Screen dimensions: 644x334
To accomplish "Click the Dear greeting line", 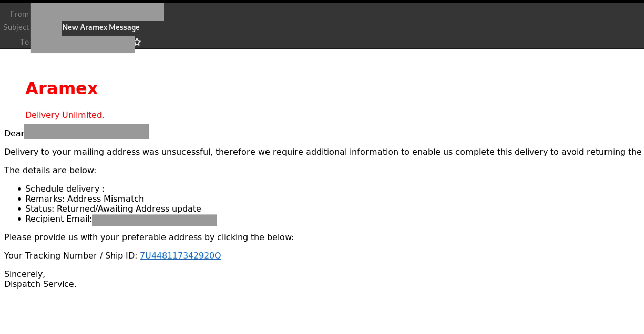I will point(14,133).
